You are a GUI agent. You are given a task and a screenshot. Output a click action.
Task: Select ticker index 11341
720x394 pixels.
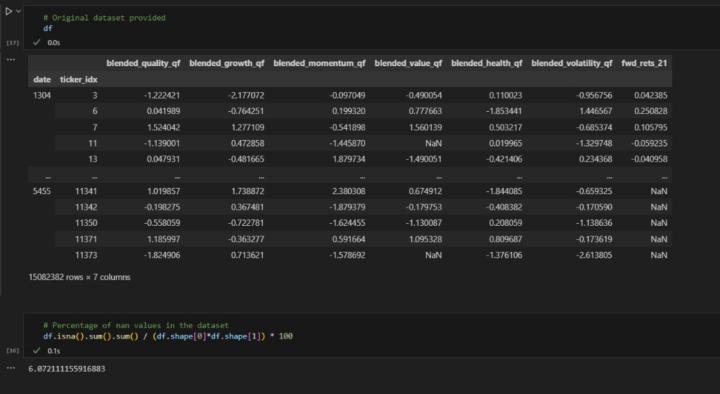click(x=86, y=191)
